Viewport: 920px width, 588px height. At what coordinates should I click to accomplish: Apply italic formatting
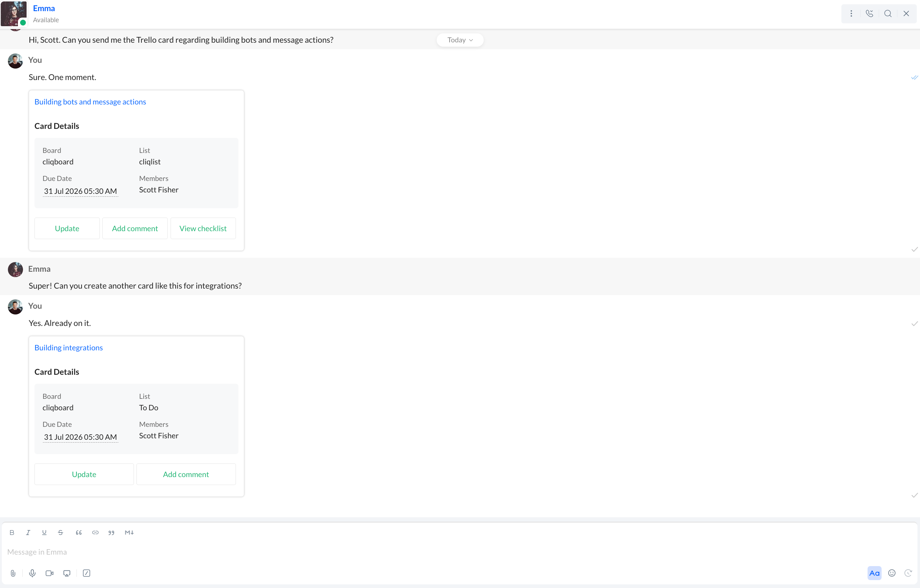[x=28, y=533]
